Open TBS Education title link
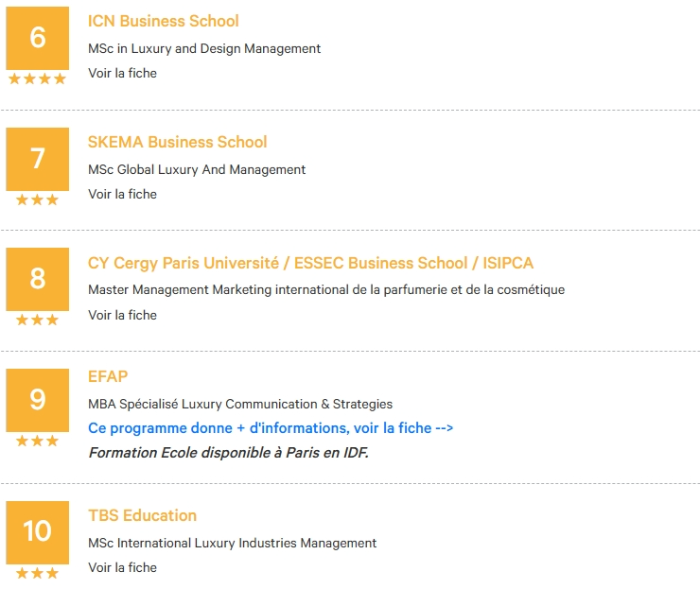700x589 pixels. [x=142, y=515]
